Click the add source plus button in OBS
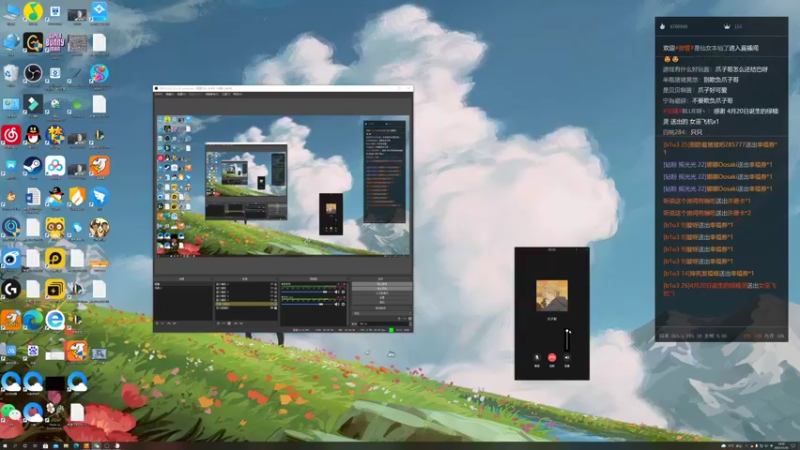The width and height of the screenshot is (800, 450). tap(218, 323)
